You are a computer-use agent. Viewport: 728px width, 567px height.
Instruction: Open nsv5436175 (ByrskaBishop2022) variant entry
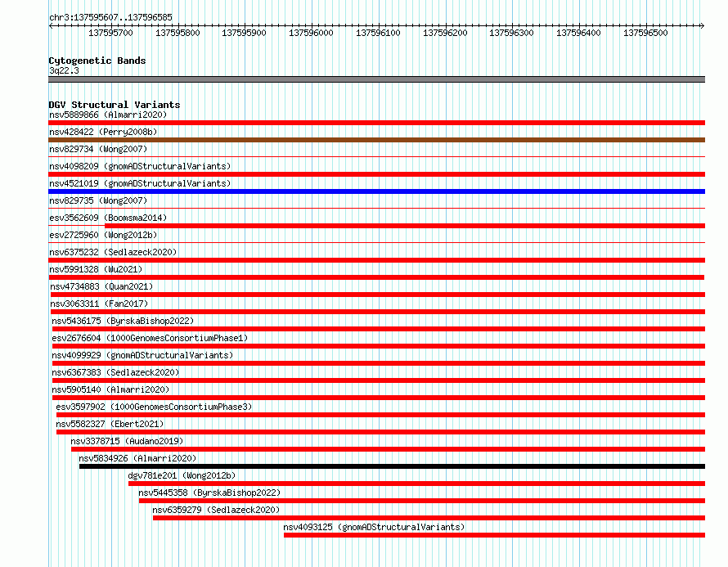[x=123, y=321]
